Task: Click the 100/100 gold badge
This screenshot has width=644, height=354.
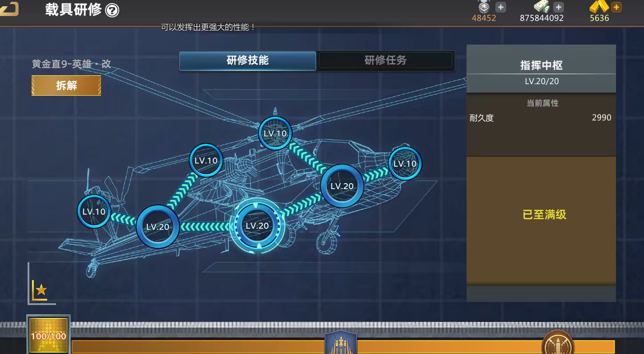Action: pos(48,335)
